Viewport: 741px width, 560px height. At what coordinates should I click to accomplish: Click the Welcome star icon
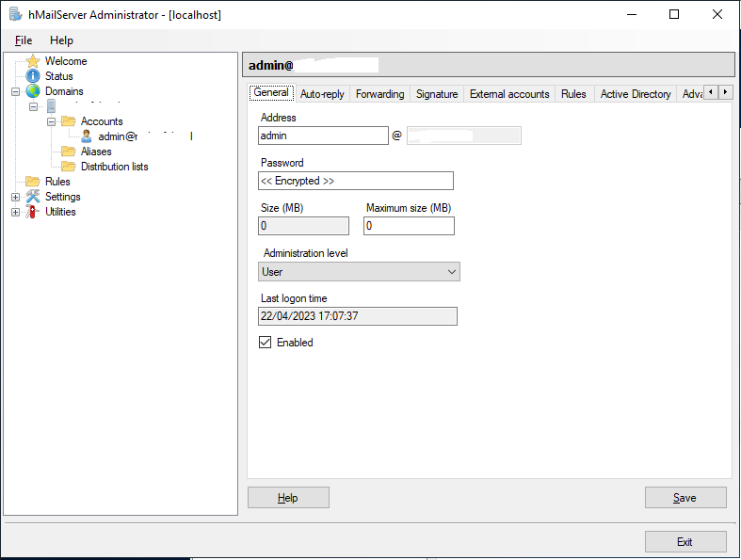tap(33, 61)
